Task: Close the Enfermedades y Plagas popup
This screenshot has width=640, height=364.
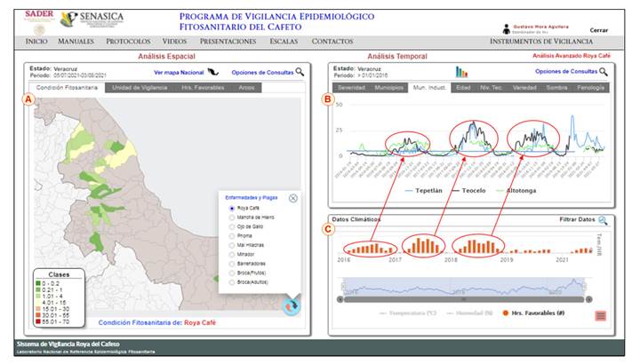Action: click(x=293, y=198)
